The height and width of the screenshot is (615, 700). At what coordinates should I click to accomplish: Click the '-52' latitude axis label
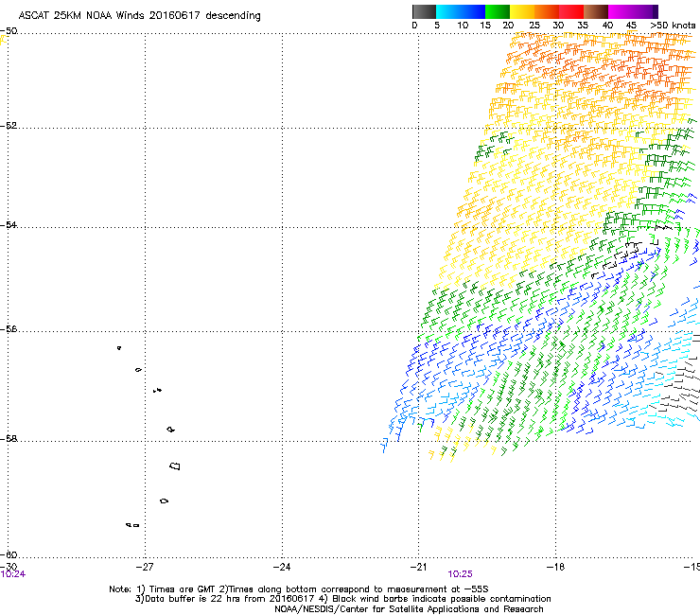pos(9,126)
